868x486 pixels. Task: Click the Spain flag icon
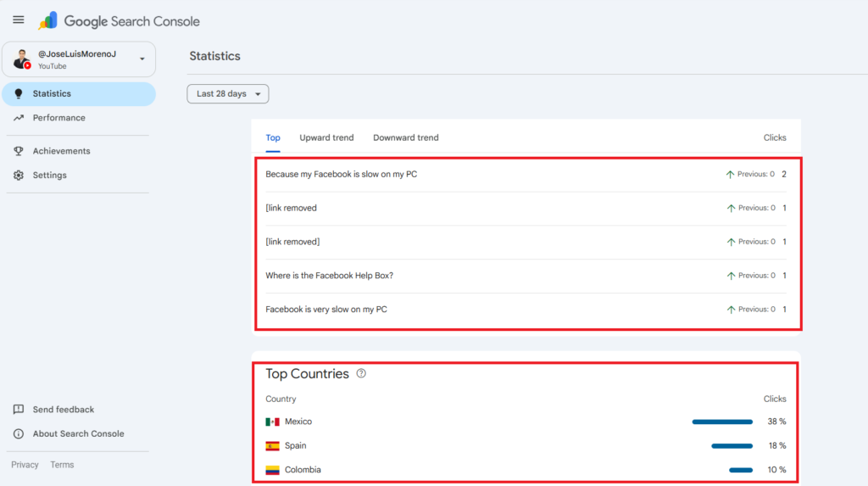pyautogui.click(x=272, y=446)
